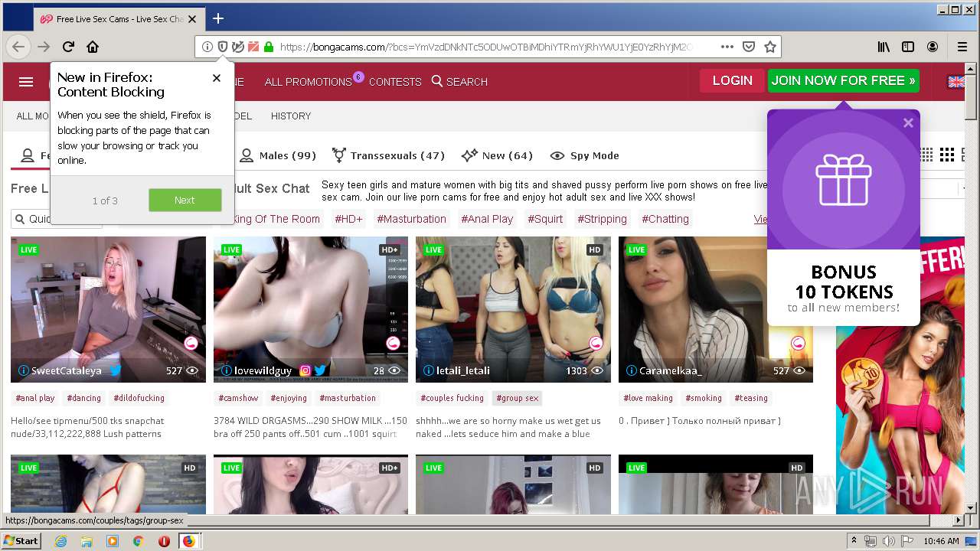Click the LOGIN button
The image size is (980, 551).
pos(732,80)
